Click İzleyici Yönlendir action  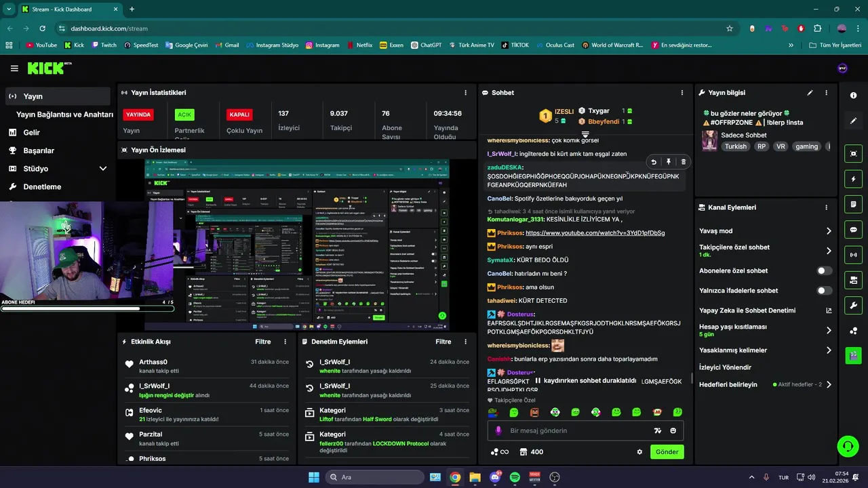click(726, 367)
